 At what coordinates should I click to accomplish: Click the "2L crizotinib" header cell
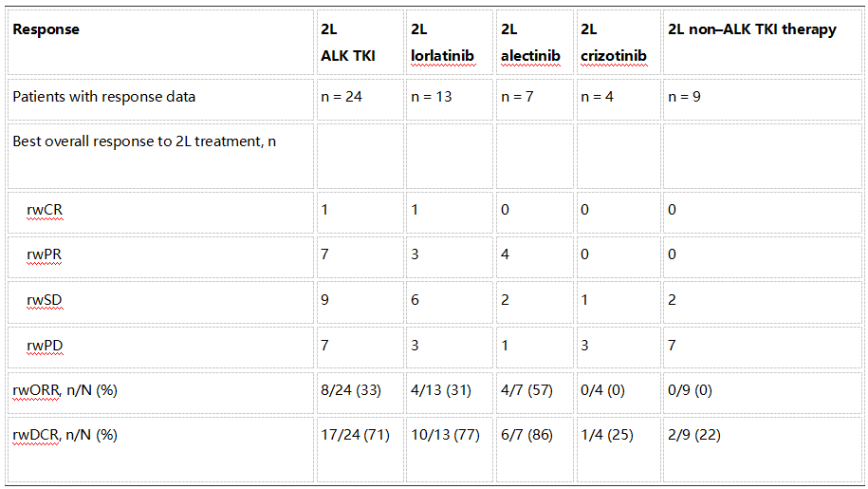pos(614,43)
